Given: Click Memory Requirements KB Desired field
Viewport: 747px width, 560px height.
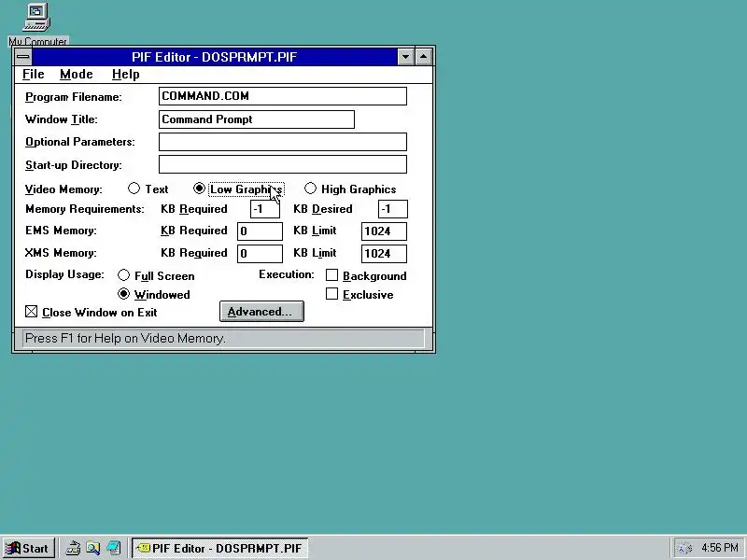Looking at the screenshot, I should [x=392, y=209].
